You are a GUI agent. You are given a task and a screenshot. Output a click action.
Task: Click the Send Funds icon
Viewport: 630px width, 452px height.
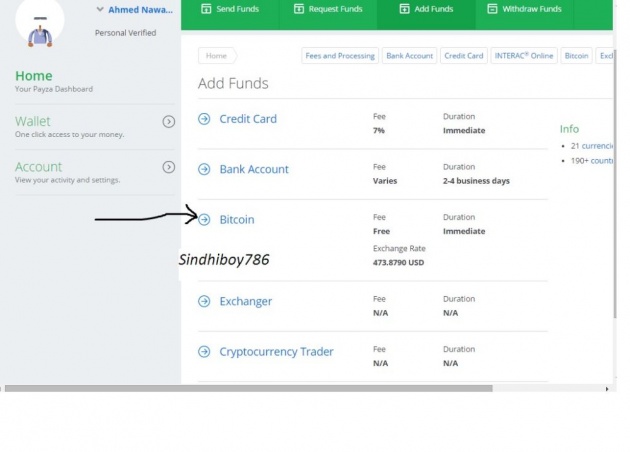click(206, 9)
